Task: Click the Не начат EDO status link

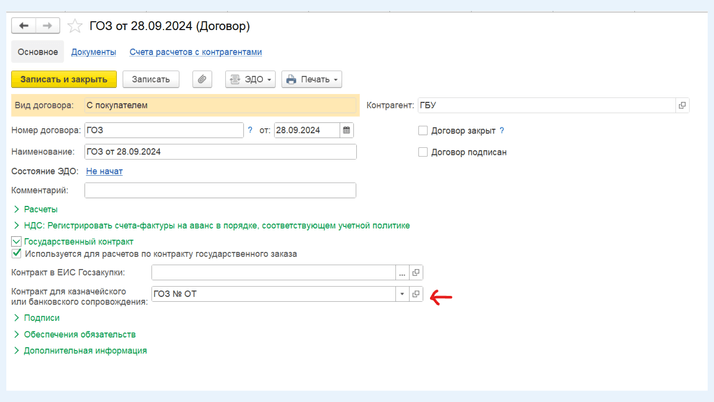Action: point(104,171)
